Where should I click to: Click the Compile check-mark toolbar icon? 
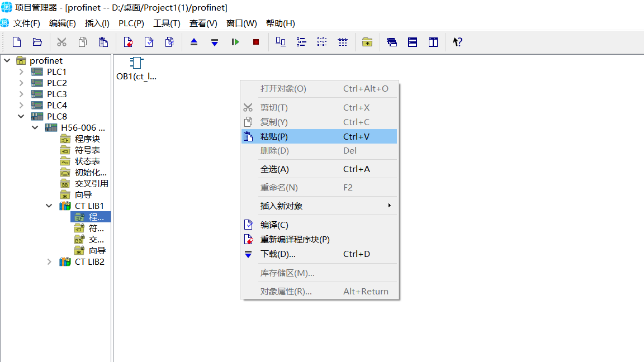click(149, 42)
